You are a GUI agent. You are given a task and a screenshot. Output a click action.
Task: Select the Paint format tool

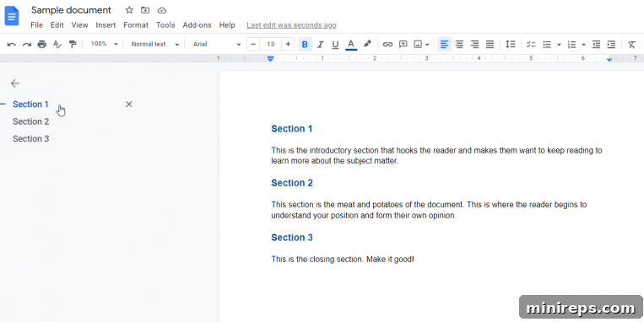(x=73, y=45)
